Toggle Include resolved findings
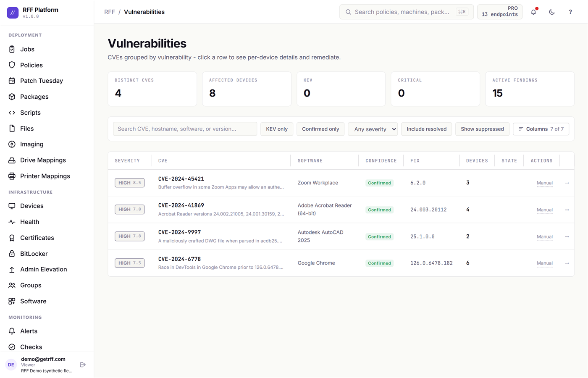588x378 pixels. pos(426,129)
